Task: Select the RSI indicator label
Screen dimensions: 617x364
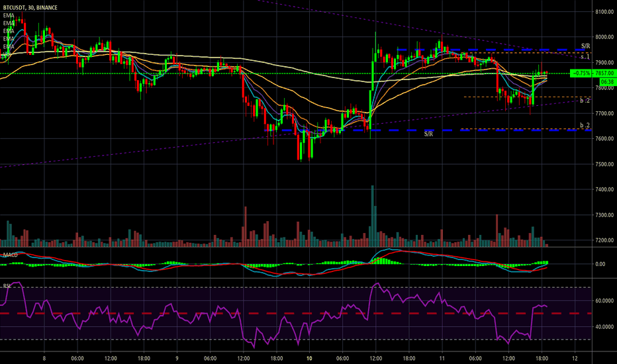Action: pyautogui.click(x=7, y=286)
